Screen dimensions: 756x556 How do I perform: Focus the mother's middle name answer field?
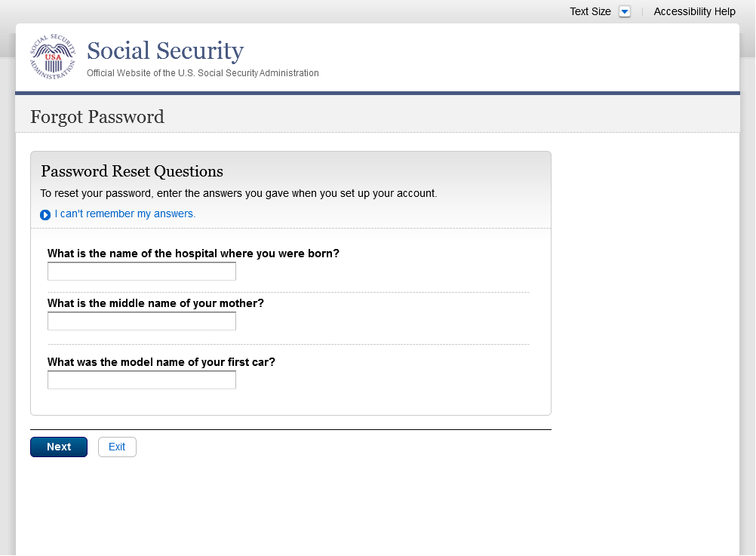pyautogui.click(x=142, y=321)
